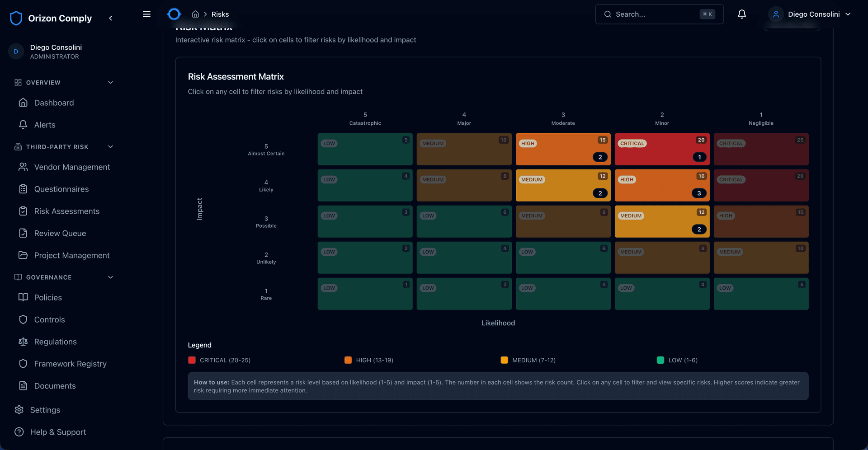Open Settings with the gear icon
This screenshot has height=450, width=868.
[19, 410]
